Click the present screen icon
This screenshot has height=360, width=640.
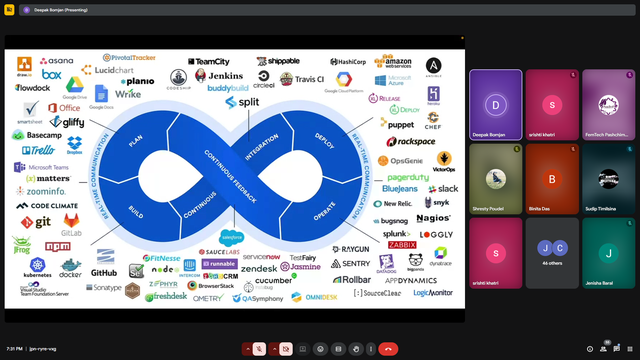[x=303, y=349]
